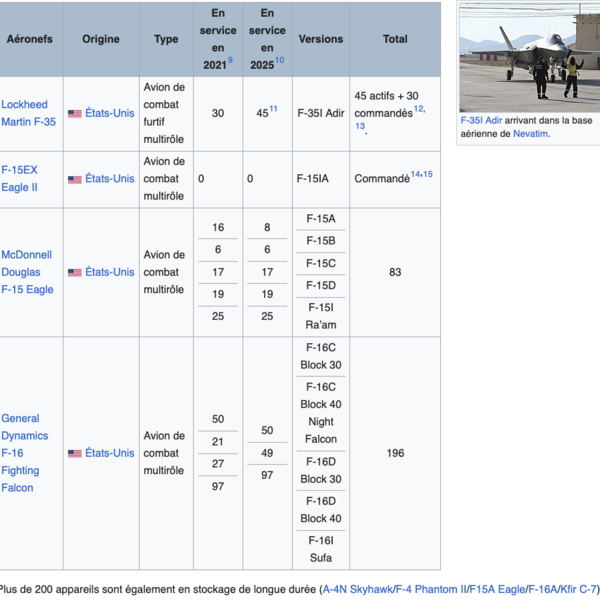Open the A-4N Skyhawk link

[357, 590]
